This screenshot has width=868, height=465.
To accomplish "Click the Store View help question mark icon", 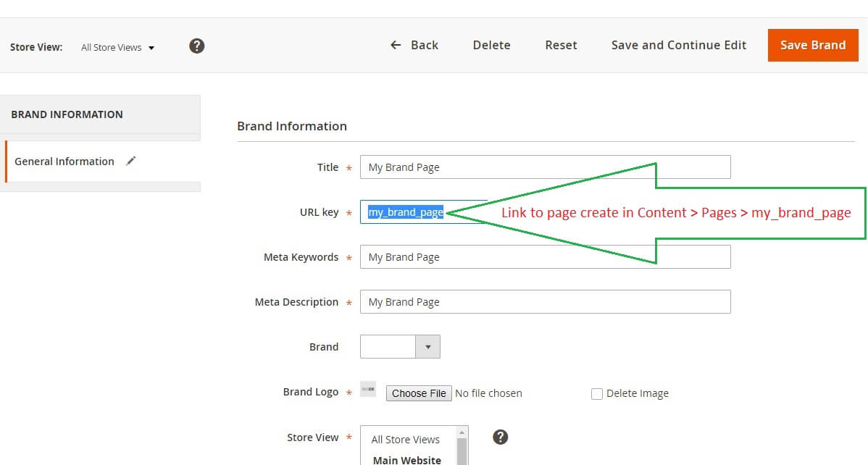I will (196, 46).
